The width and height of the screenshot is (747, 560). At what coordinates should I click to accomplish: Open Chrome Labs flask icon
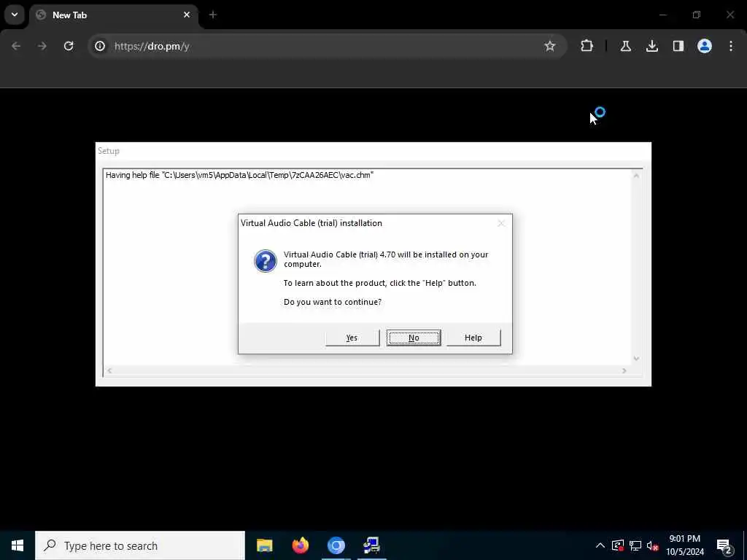tap(625, 46)
